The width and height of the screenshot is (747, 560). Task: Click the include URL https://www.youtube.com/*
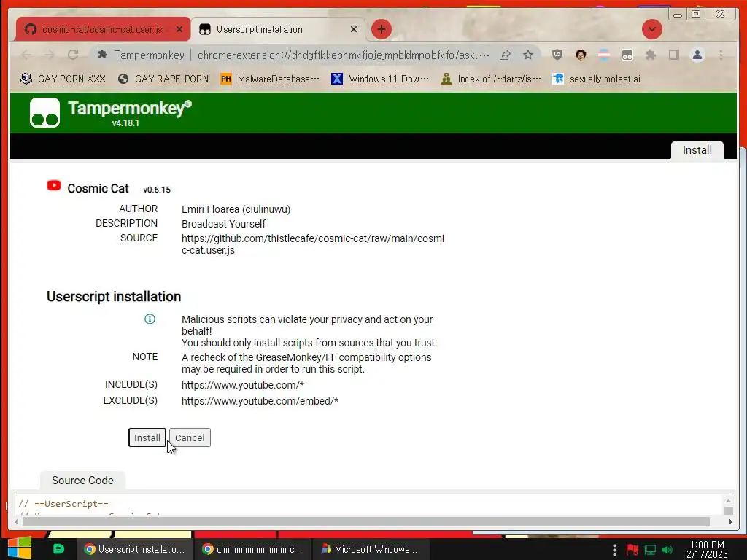click(242, 385)
